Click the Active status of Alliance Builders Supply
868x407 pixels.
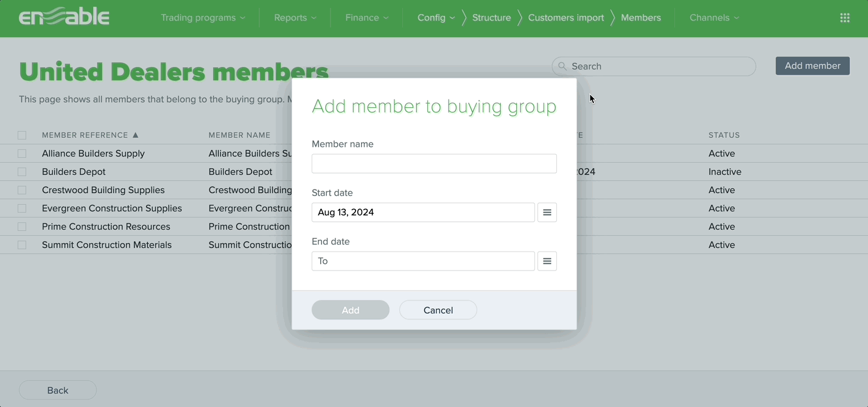click(x=722, y=154)
